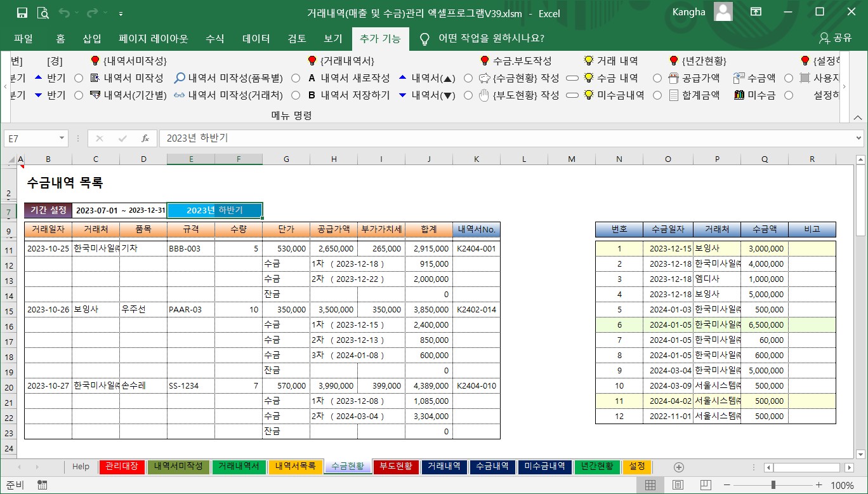
Task: Click radio circle left of 내역서(기간별)
Action: 79,95
